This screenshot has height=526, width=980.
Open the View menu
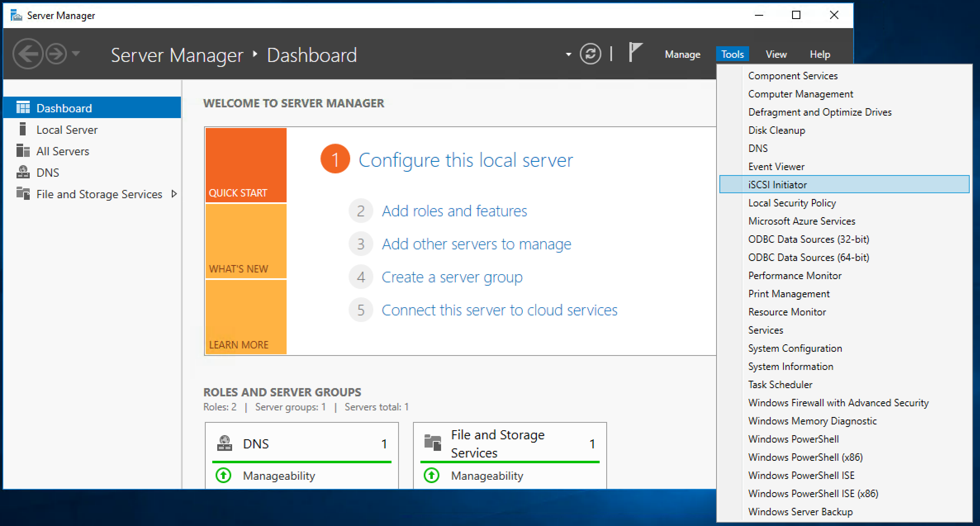coord(776,54)
